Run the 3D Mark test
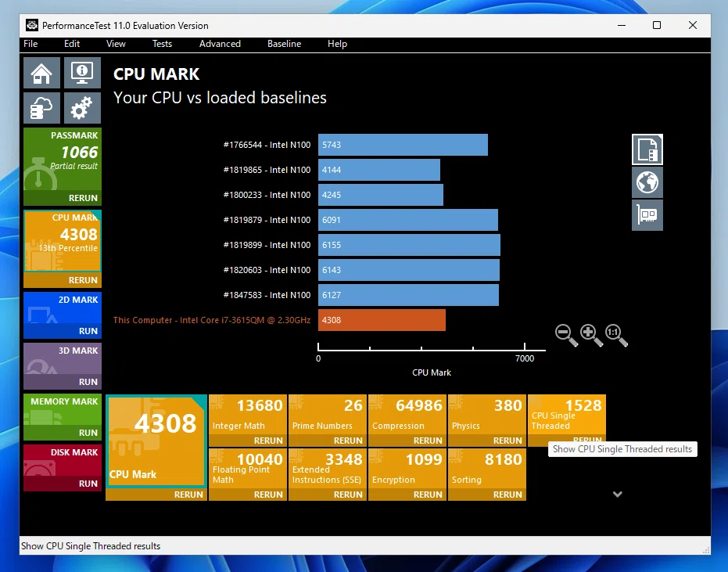The image size is (728, 572). pos(63,382)
